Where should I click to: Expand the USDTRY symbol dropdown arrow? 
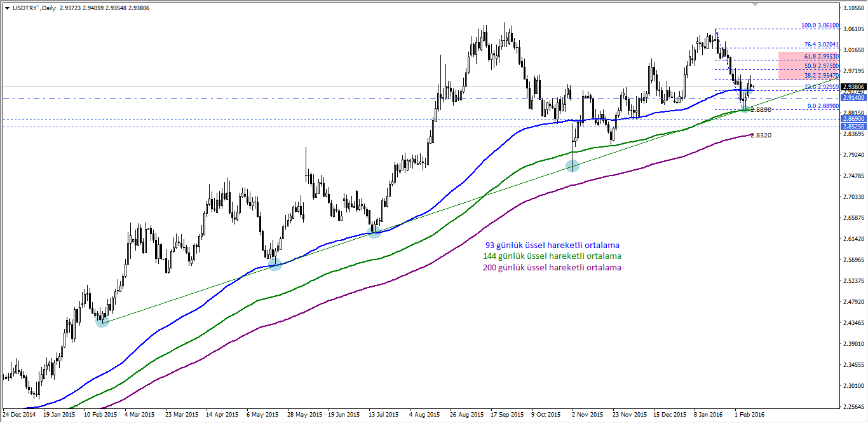(x=8, y=7)
